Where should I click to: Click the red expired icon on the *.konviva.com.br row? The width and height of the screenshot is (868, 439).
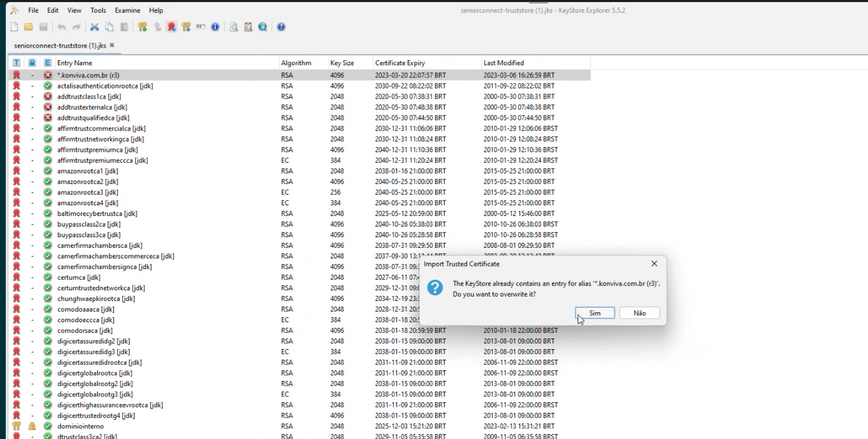point(48,75)
